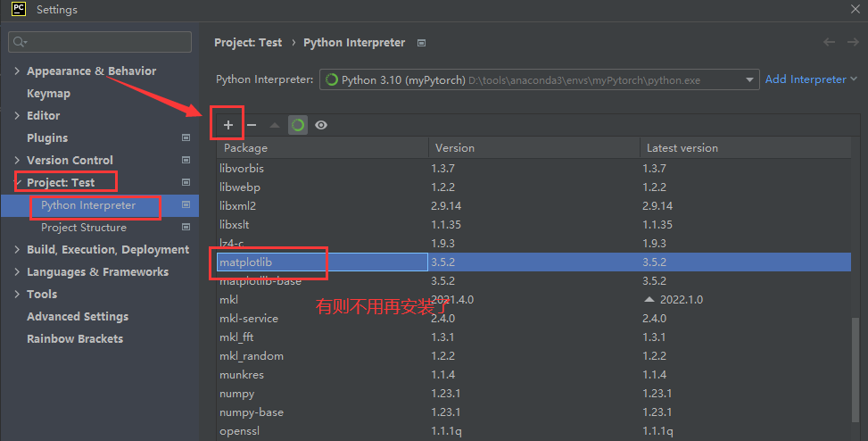The width and height of the screenshot is (868, 441).
Task: Select the openssl package row
Action: pyautogui.click(x=533, y=431)
